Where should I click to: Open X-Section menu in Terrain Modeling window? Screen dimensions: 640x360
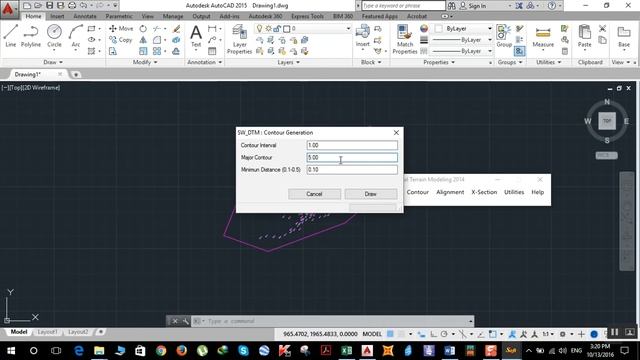pos(484,192)
